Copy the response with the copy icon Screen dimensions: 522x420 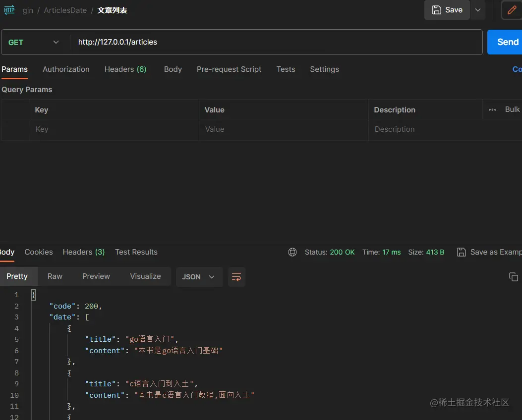click(514, 277)
